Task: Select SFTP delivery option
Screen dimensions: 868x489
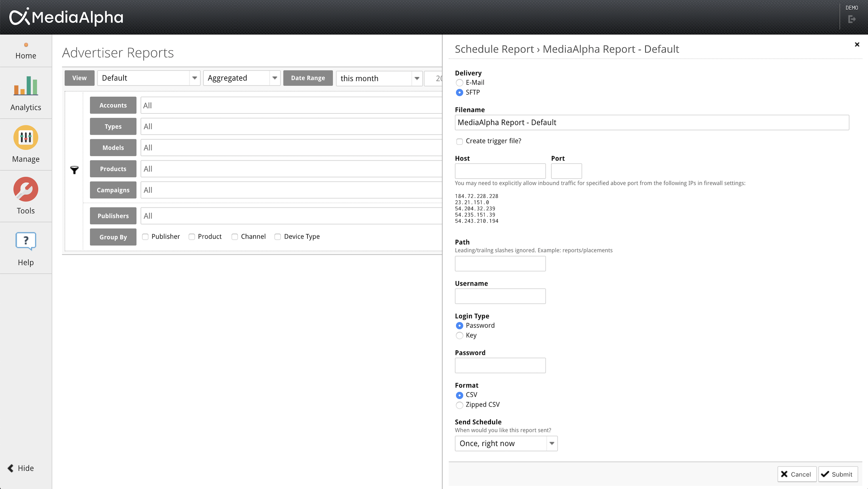Action: (x=459, y=92)
